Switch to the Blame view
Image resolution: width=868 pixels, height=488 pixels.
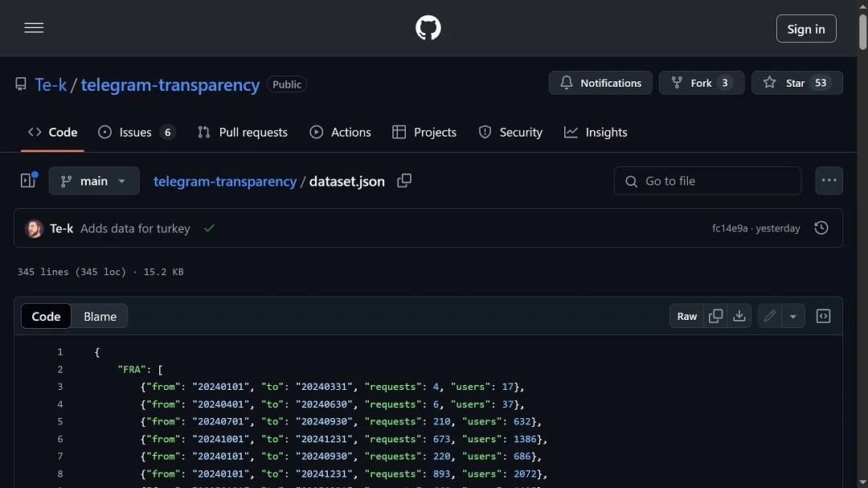pyautogui.click(x=100, y=316)
